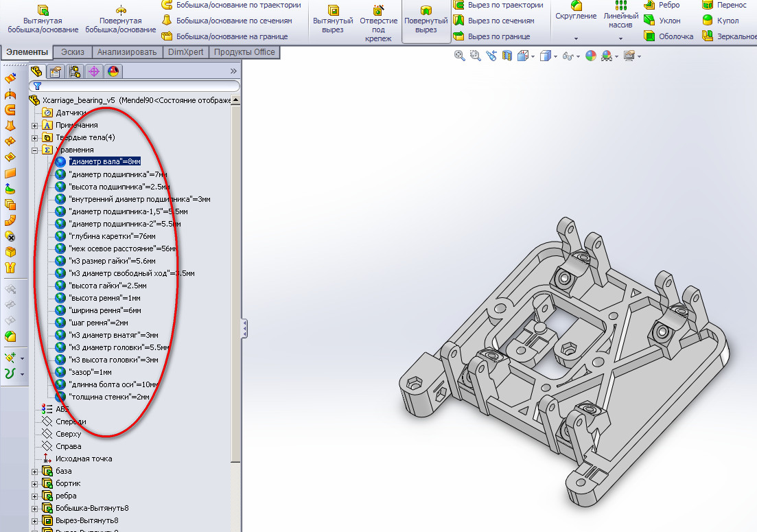Expand the Твердые тела(4) folder
This screenshot has height=532, width=757.
[x=35, y=137]
